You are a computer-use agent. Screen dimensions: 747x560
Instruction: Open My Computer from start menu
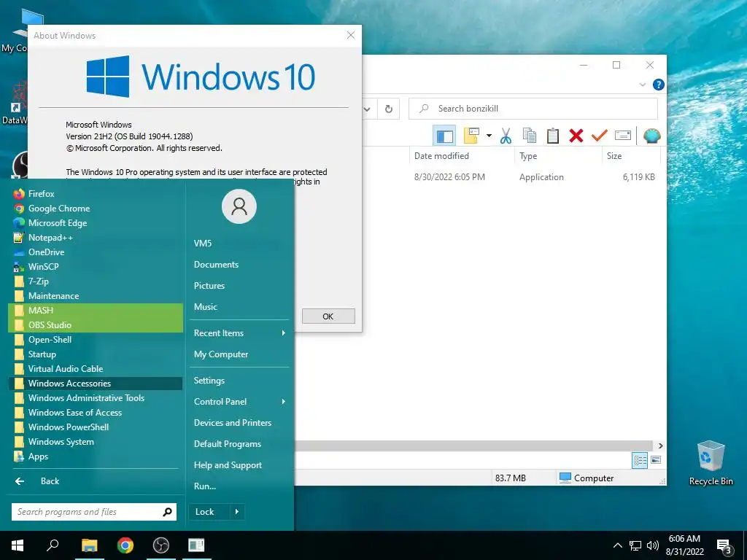pos(239,354)
